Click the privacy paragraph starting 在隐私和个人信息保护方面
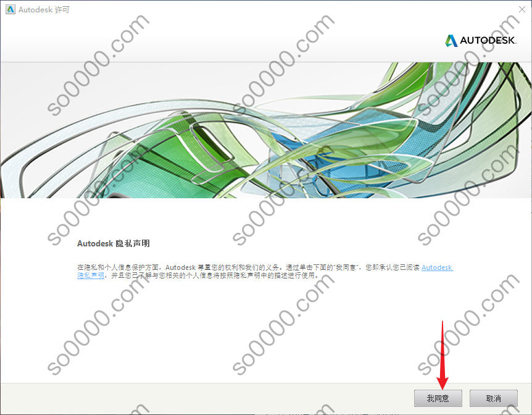 pos(265,271)
